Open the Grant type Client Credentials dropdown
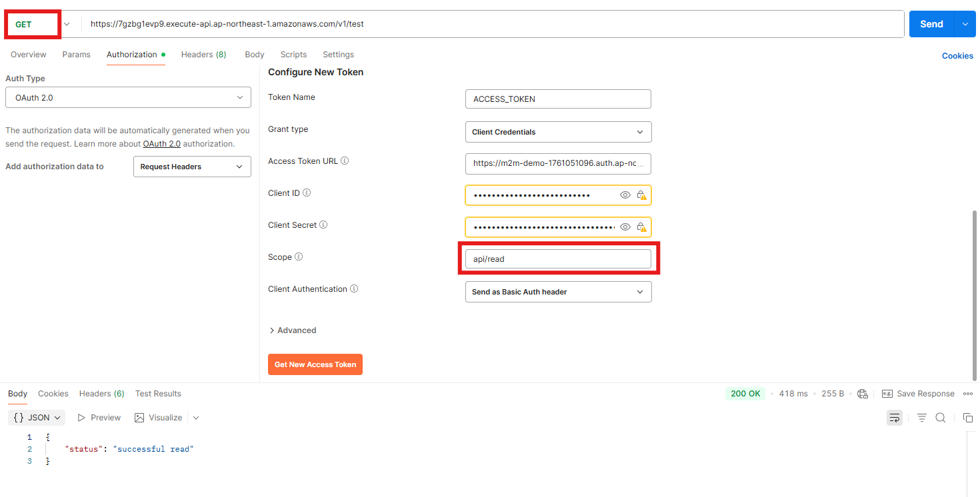This screenshot has height=497, width=980. (558, 132)
